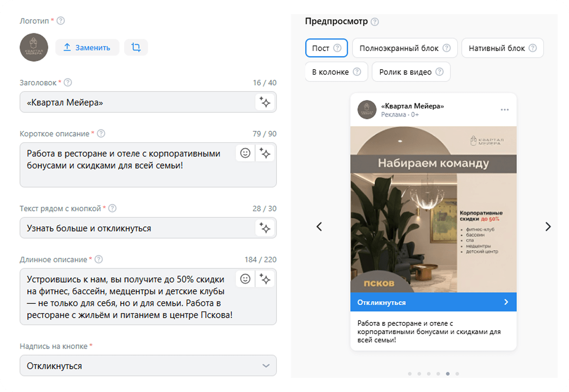The width and height of the screenshot is (569, 392).
Task: Select the last carousel pagination dot
Action: click(x=457, y=374)
